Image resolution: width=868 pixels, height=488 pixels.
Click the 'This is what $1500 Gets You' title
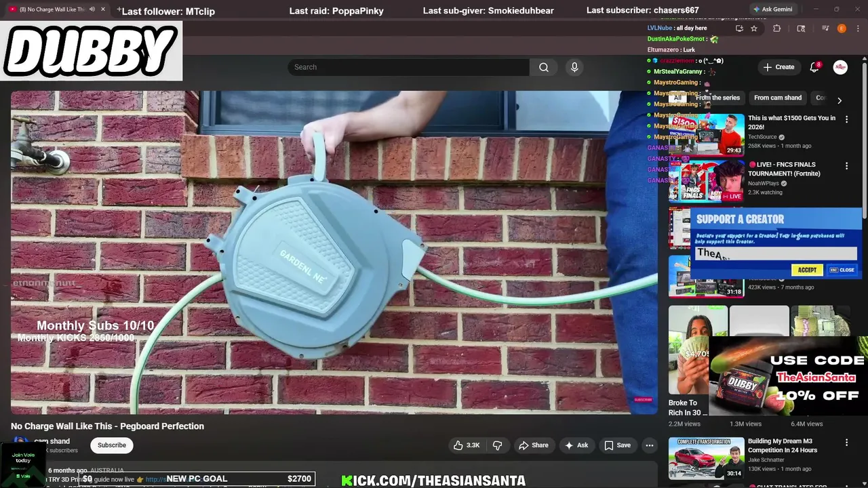click(791, 122)
